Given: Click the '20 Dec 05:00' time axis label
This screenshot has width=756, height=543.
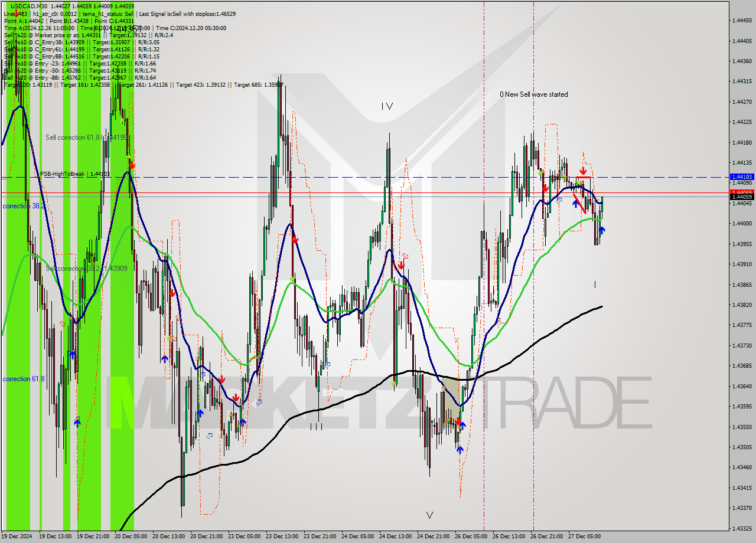Looking at the screenshot, I should pos(131,537).
